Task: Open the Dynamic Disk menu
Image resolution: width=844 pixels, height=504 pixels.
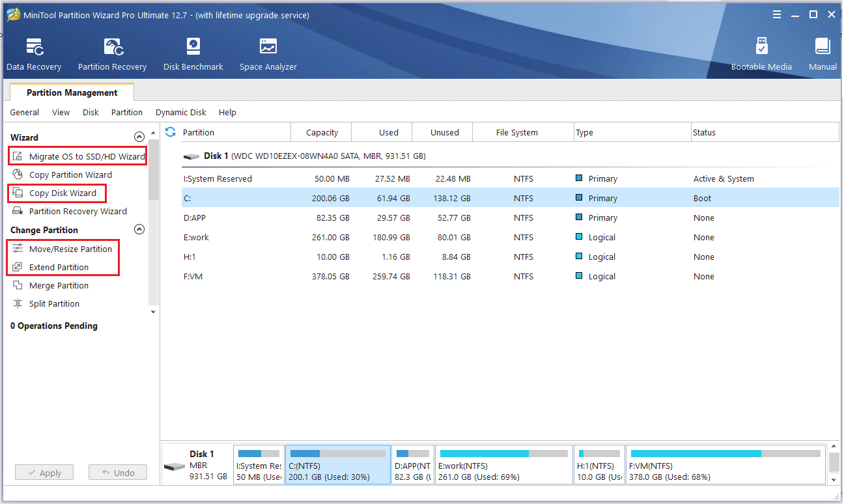Action: pos(181,113)
